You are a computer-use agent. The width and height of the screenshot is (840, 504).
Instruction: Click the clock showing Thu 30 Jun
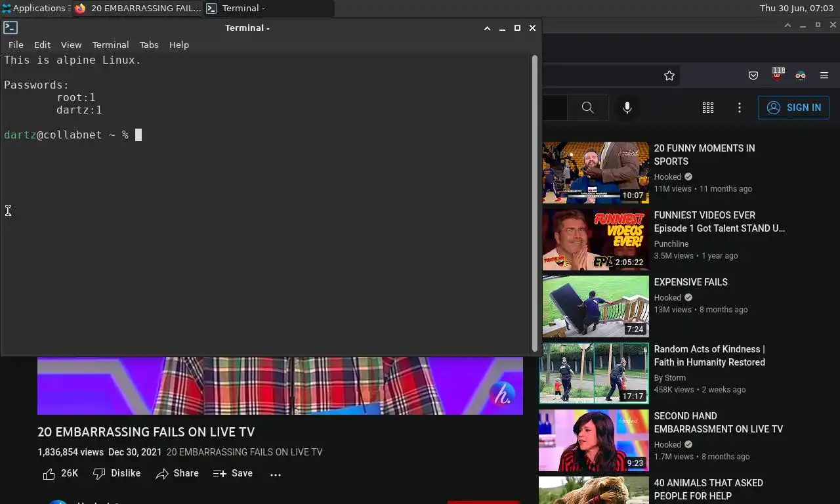coord(796,9)
